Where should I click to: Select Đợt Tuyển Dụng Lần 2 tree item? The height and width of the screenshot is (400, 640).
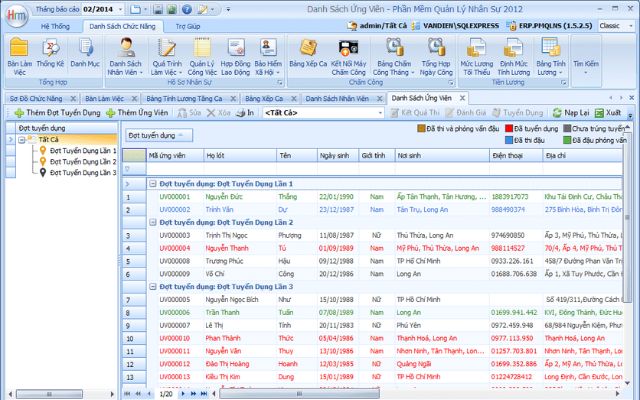[83, 162]
